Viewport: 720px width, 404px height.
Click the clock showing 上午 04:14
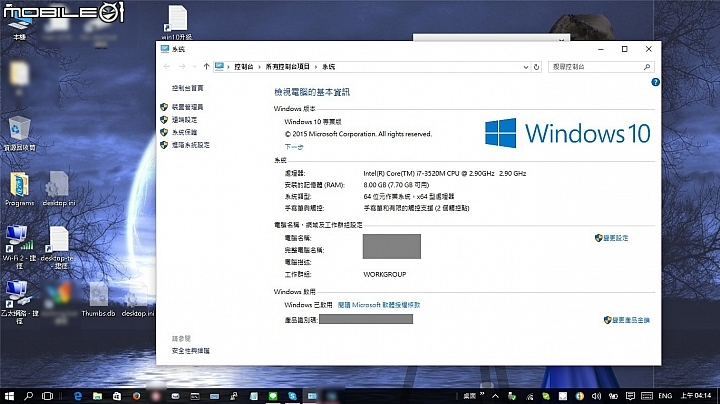(696, 395)
